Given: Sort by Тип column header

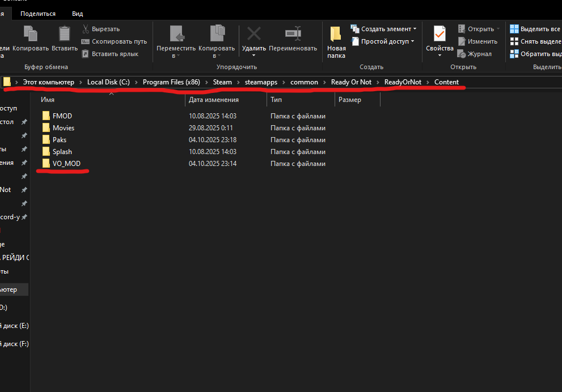Looking at the screenshot, I should point(276,100).
